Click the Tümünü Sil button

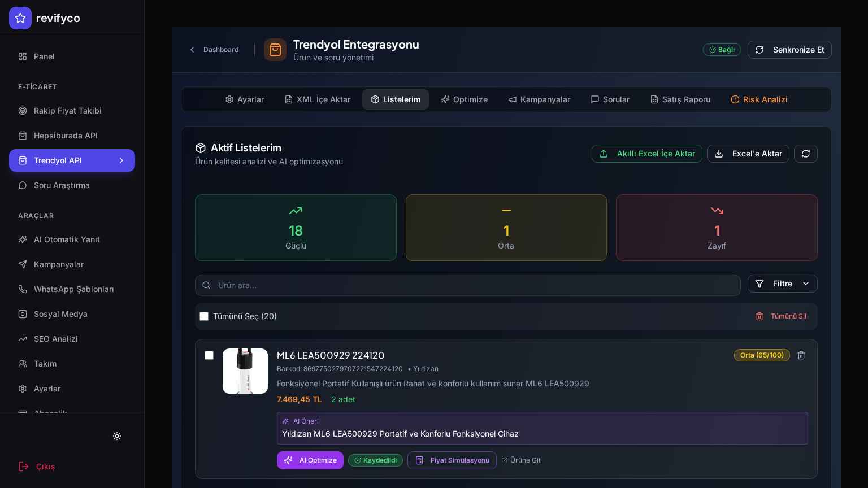(x=781, y=316)
